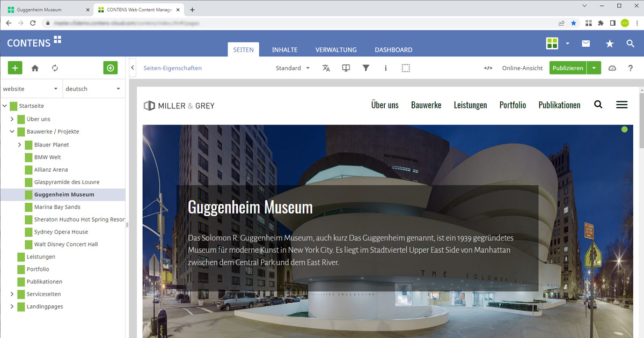The width and height of the screenshot is (644, 338).
Task: Collapse the sidebar with left chevron
Action: point(133,68)
